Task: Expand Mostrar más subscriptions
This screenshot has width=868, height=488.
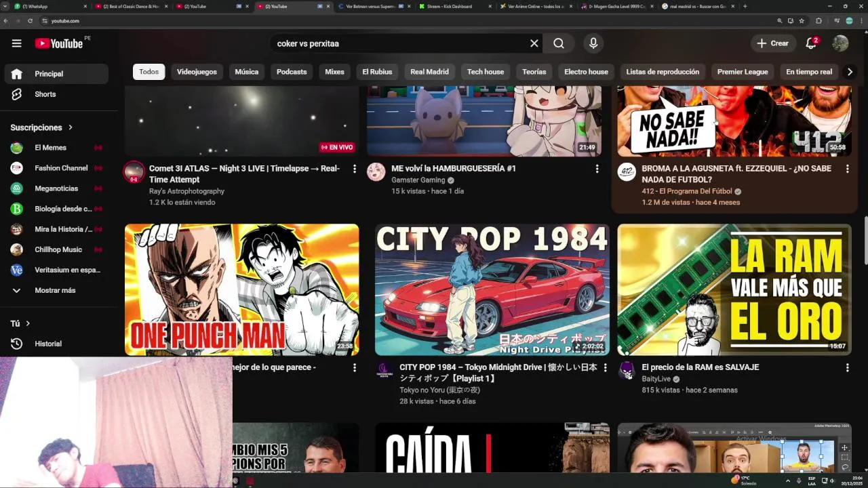Action: [x=57, y=290]
